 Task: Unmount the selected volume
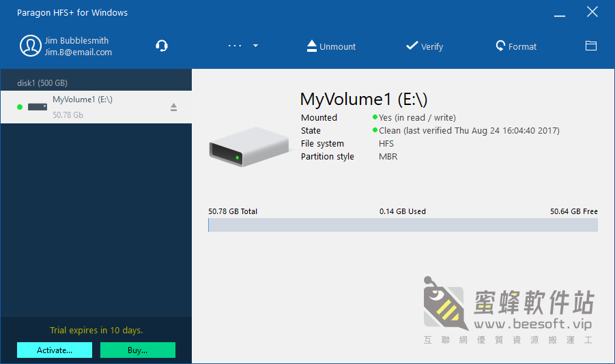tap(331, 46)
